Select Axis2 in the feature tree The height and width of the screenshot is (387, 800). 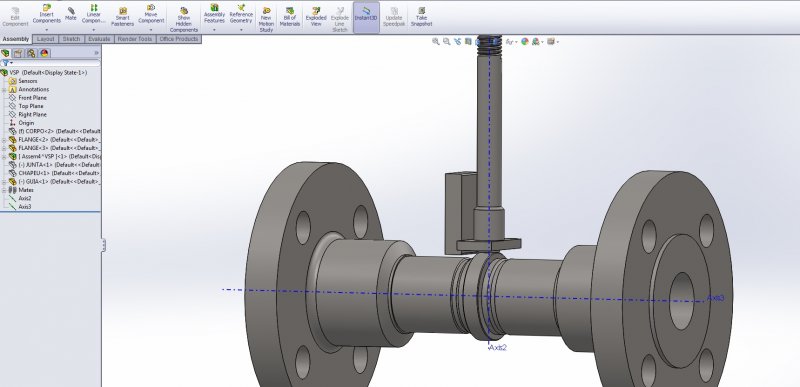click(x=24, y=198)
